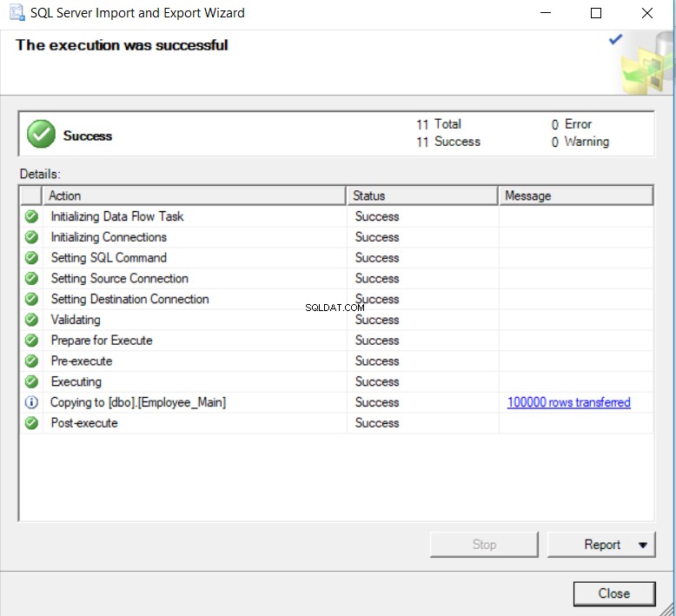This screenshot has height=616, width=676.
Task: Click the disabled Stop button
Action: tap(484, 545)
